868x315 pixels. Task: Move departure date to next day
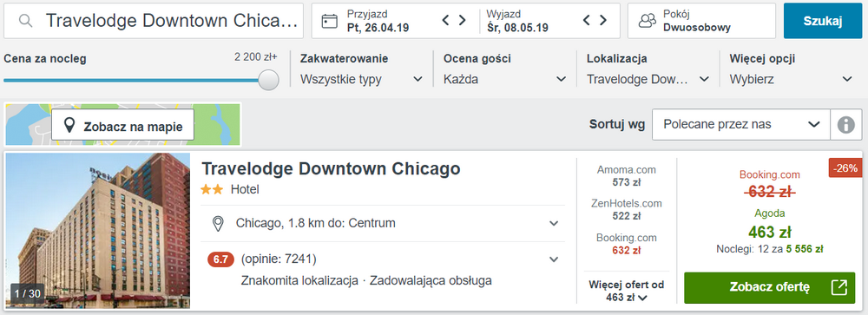[x=603, y=21]
